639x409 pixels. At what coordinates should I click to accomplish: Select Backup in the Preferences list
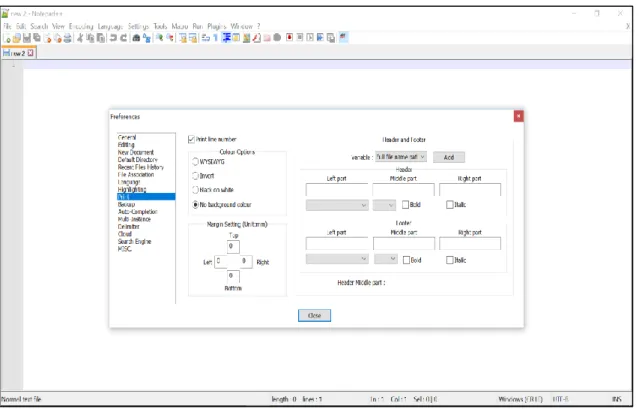126,204
